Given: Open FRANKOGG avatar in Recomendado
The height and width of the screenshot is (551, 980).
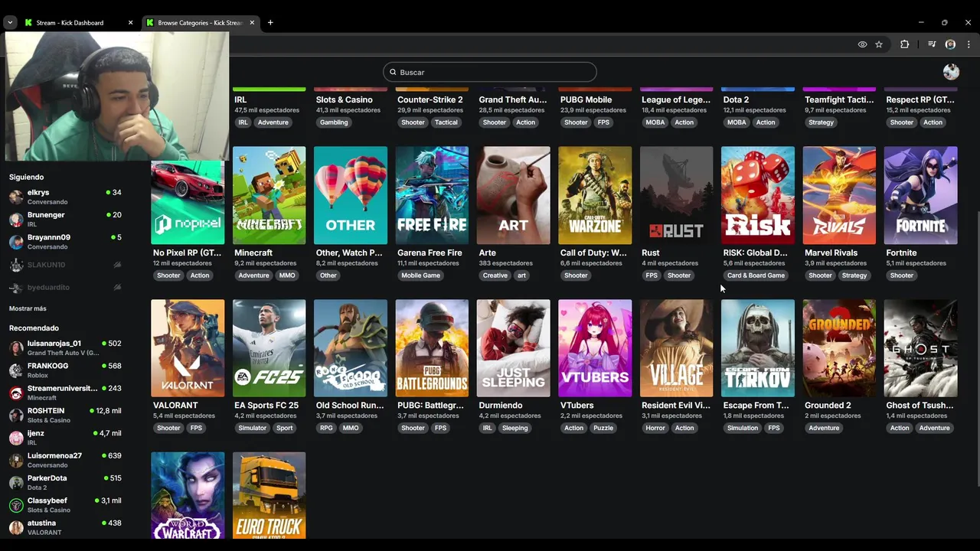Looking at the screenshot, I should pos(16,370).
